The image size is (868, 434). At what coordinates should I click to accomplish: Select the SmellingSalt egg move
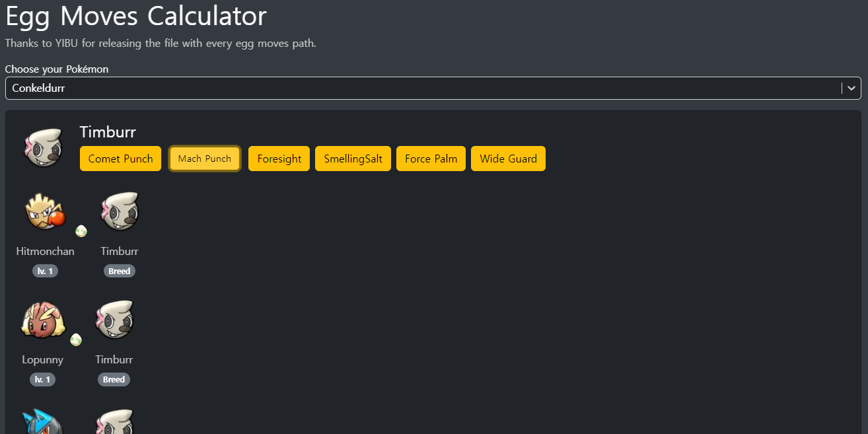353,159
